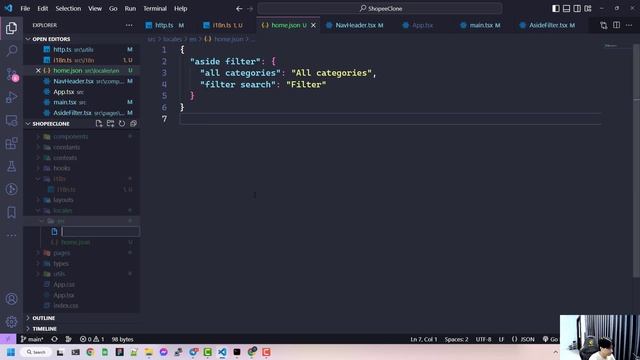Open Remote Explorer in activity bar

point(11,120)
